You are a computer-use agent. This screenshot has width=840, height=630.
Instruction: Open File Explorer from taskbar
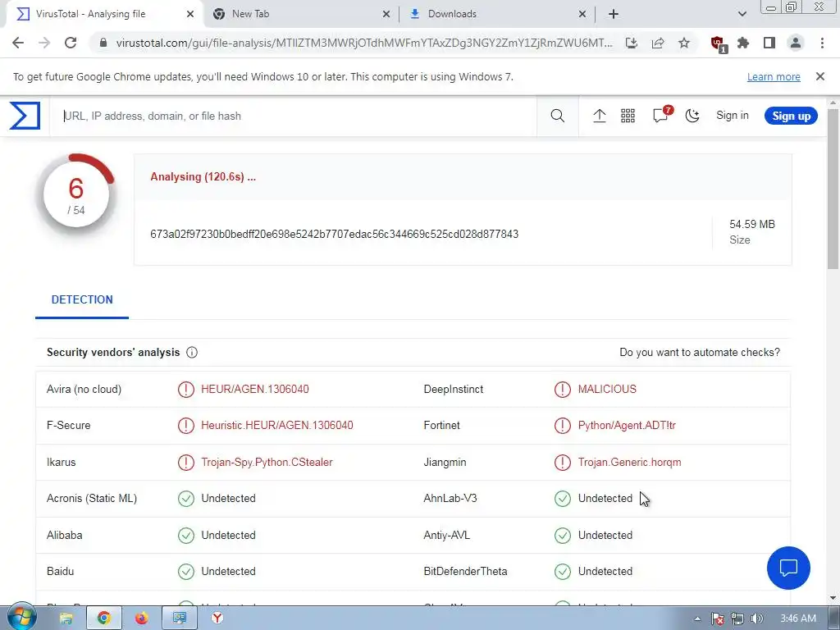(66, 619)
